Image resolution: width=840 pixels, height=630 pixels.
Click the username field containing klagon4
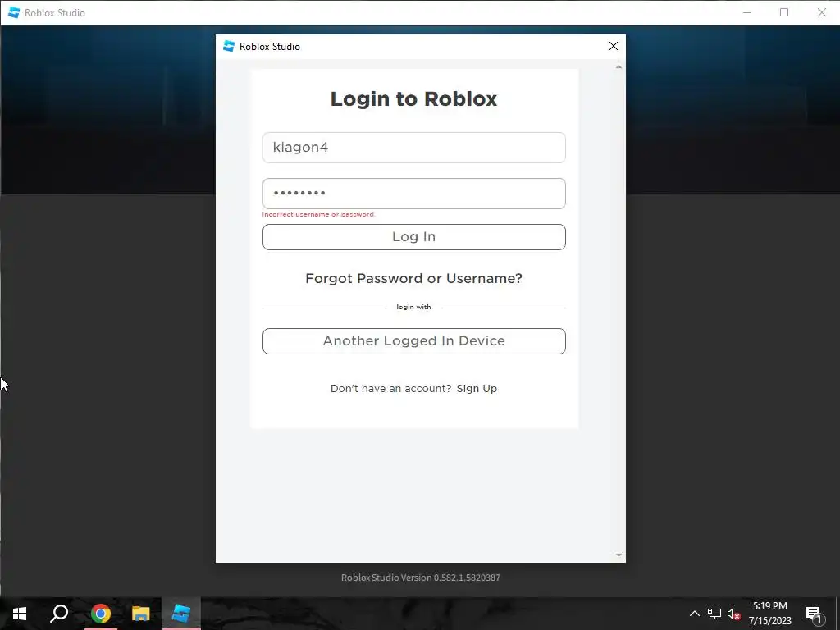click(x=413, y=148)
